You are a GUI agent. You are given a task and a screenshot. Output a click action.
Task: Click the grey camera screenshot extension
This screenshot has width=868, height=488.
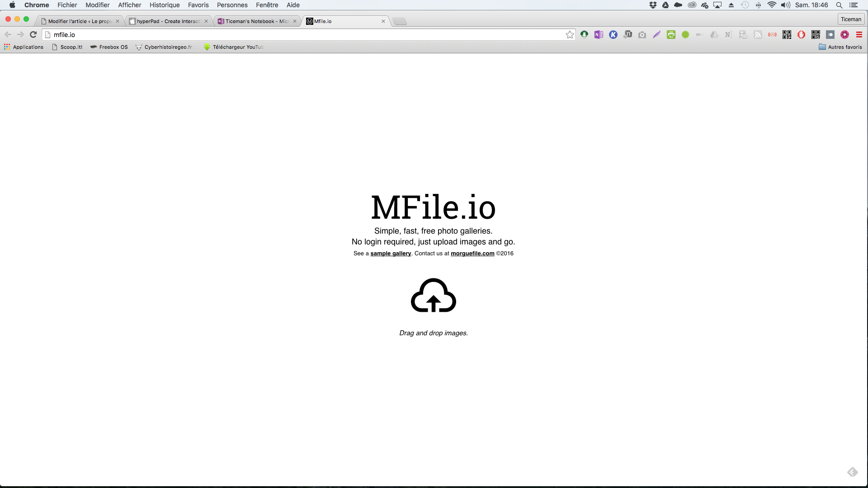(x=642, y=34)
